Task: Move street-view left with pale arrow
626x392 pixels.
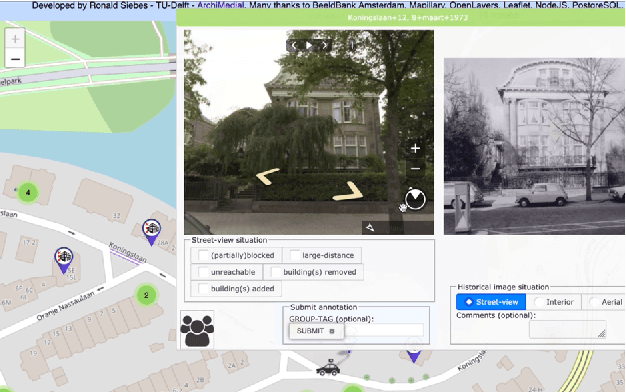Action: (267, 176)
